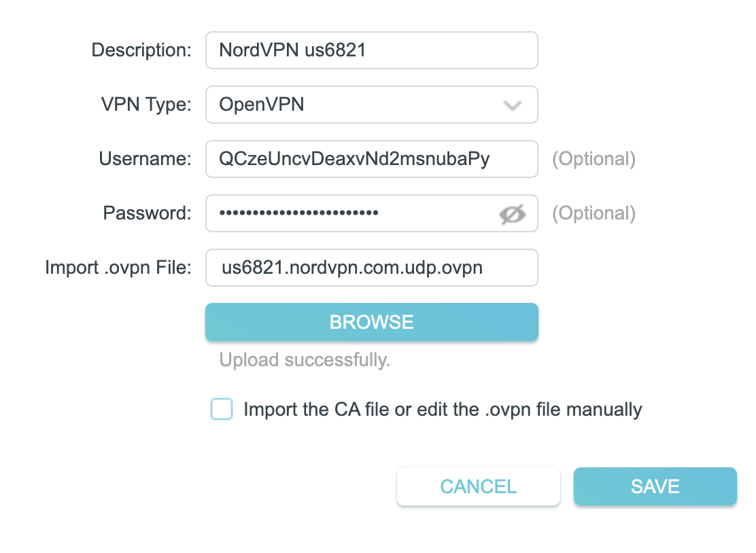Image resolution: width=756 pixels, height=553 pixels.
Task: Click the 'Description:' label
Action: tap(141, 50)
